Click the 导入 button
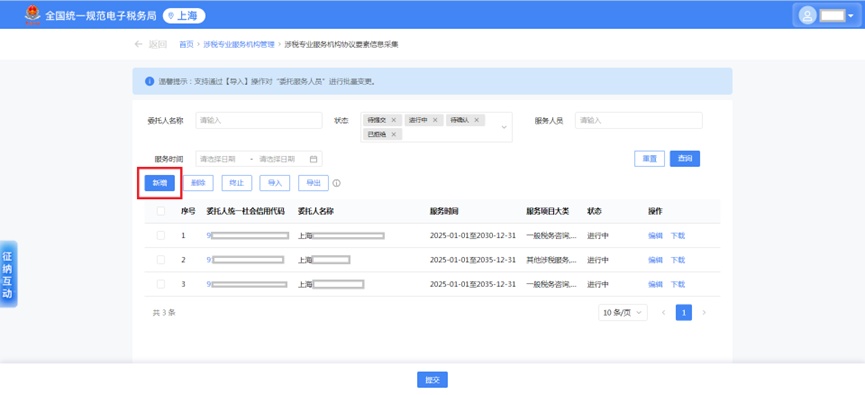865x395 pixels. 275,183
